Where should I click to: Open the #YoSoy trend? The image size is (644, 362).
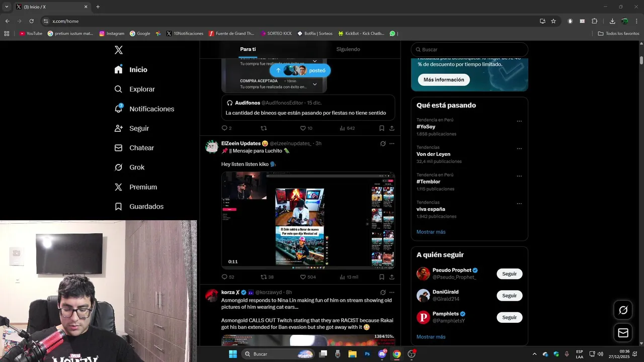click(x=426, y=127)
